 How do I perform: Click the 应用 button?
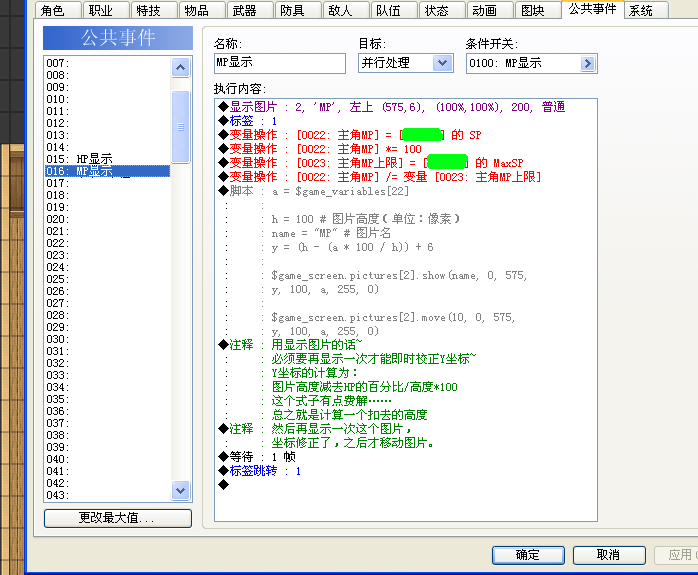676,555
